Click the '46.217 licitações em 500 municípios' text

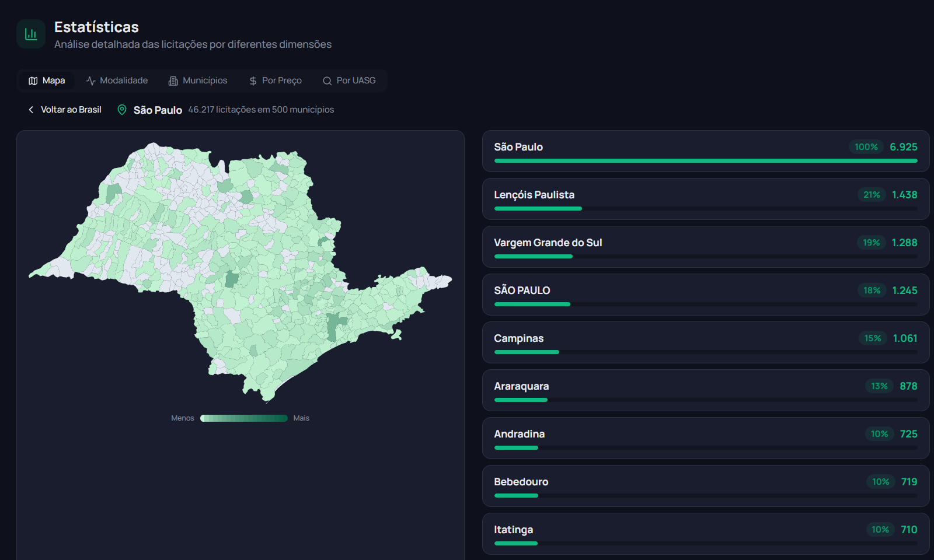261,110
